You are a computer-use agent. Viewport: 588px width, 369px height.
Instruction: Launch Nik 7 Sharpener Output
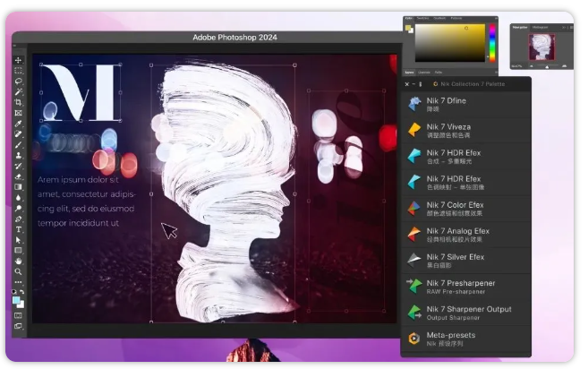pyautogui.click(x=466, y=313)
